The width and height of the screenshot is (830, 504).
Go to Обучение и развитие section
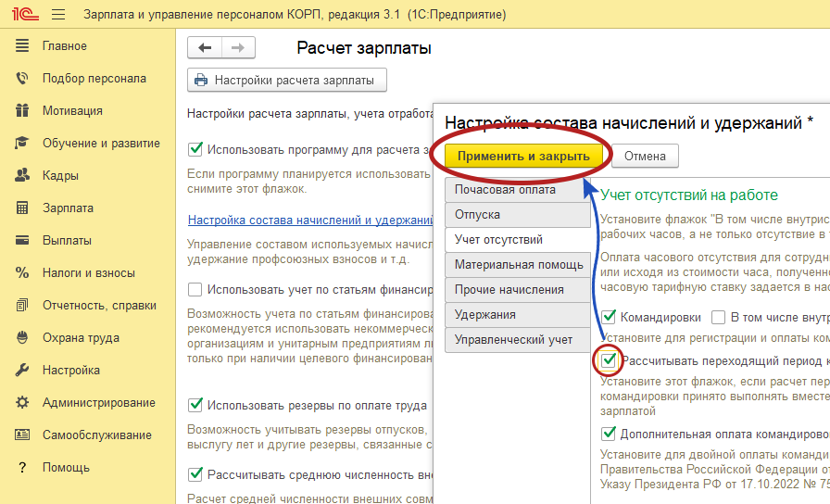tap(101, 144)
